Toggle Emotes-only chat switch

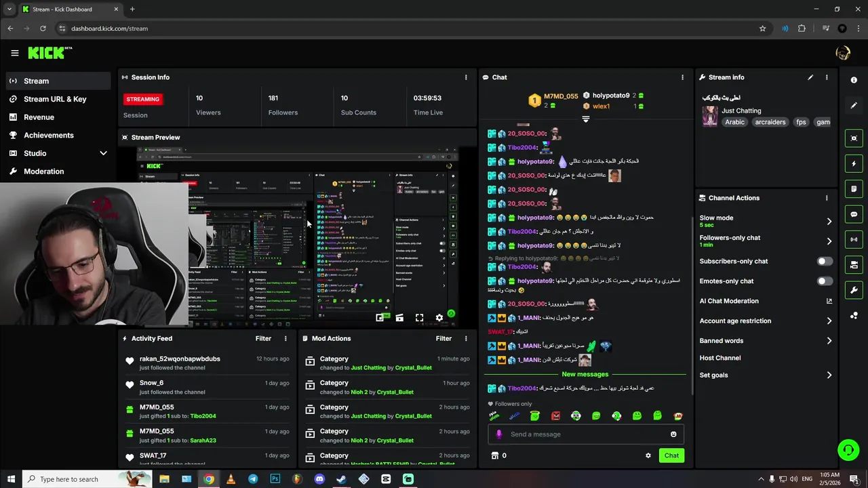825,281
